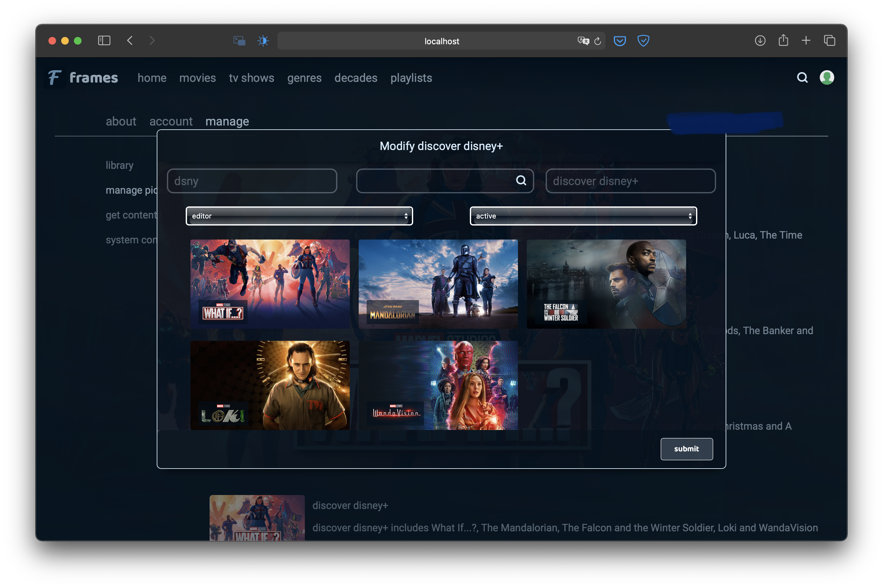Switch to the account tab

coord(171,121)
